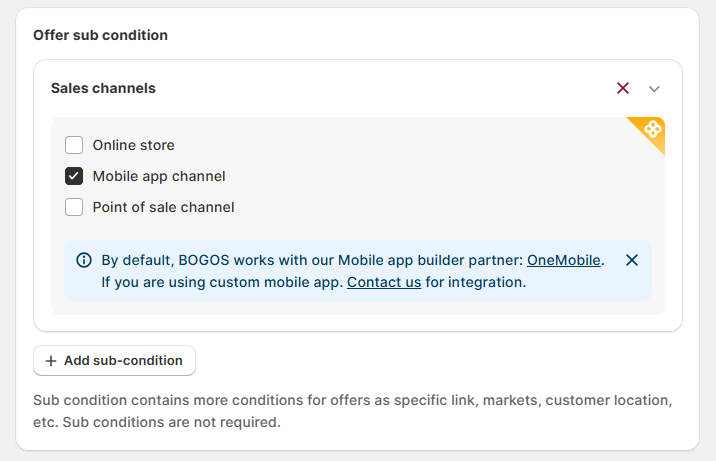Remove the Sales channels sub-condition with red X
Screen dimensions: 716x461
[x=623, y=88]
